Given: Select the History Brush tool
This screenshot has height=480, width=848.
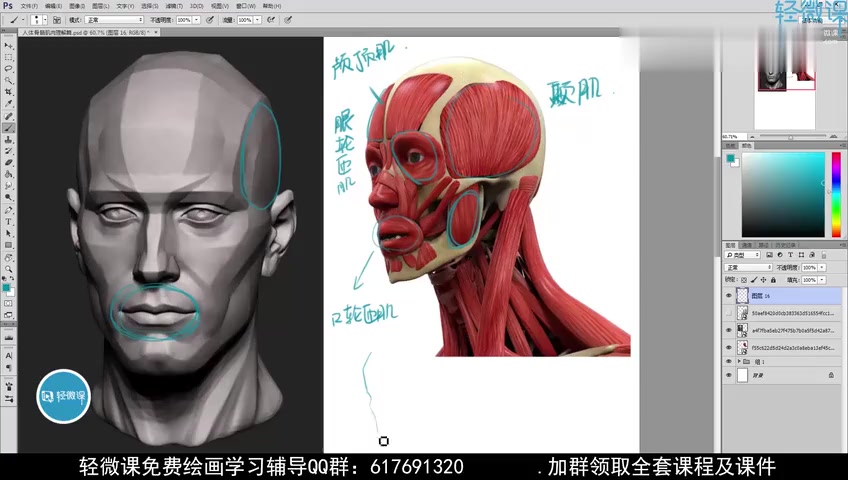Looking at the screenshot, I should [x=8, y=151].
